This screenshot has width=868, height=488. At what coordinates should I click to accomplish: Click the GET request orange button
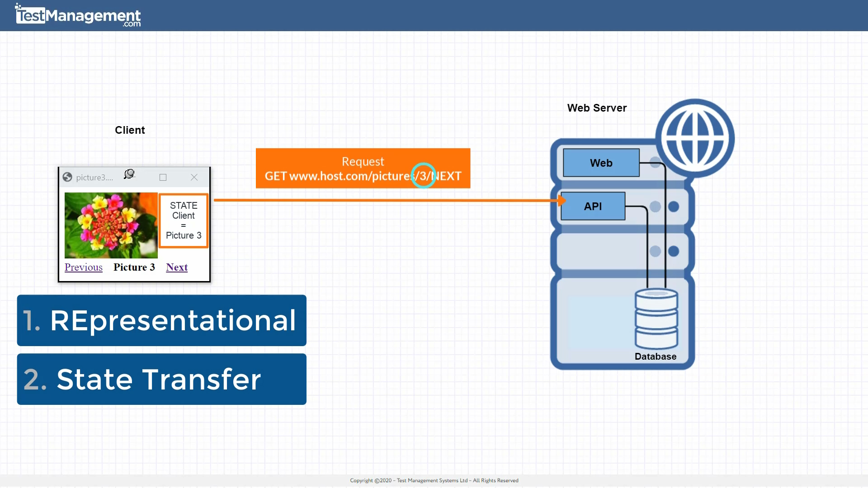point(363,168)
